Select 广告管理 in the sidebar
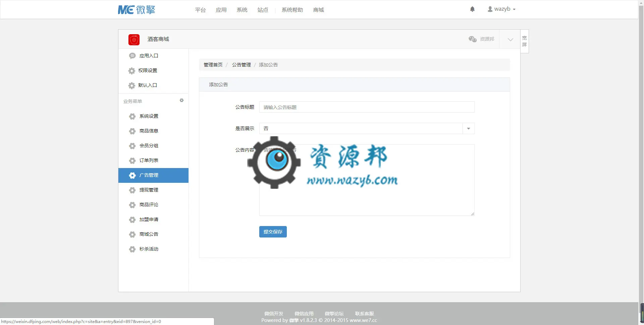 tap(153, 175)
